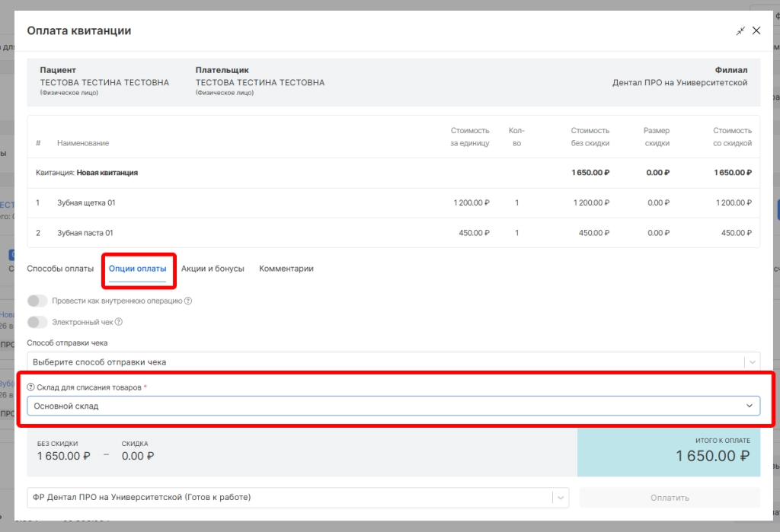Click help icon beside Провести как внутреннюю операцию
780x532 pixels.
(188, 301)
